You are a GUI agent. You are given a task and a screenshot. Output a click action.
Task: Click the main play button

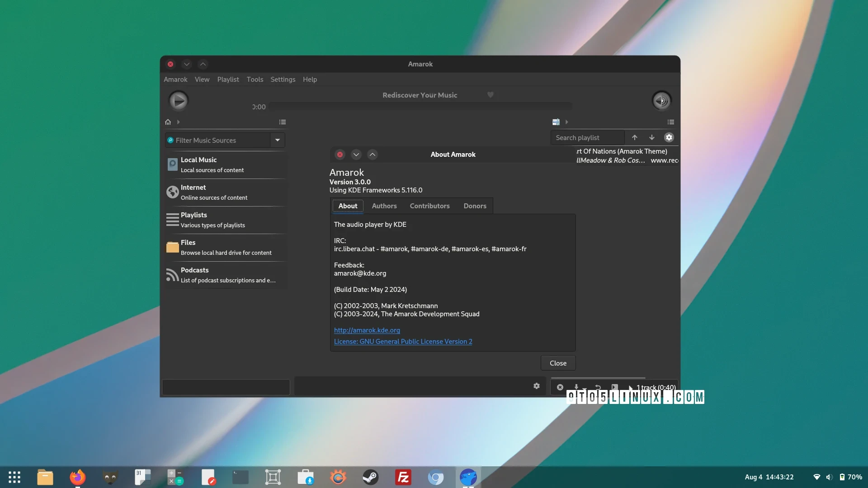(x=179, y=100)
